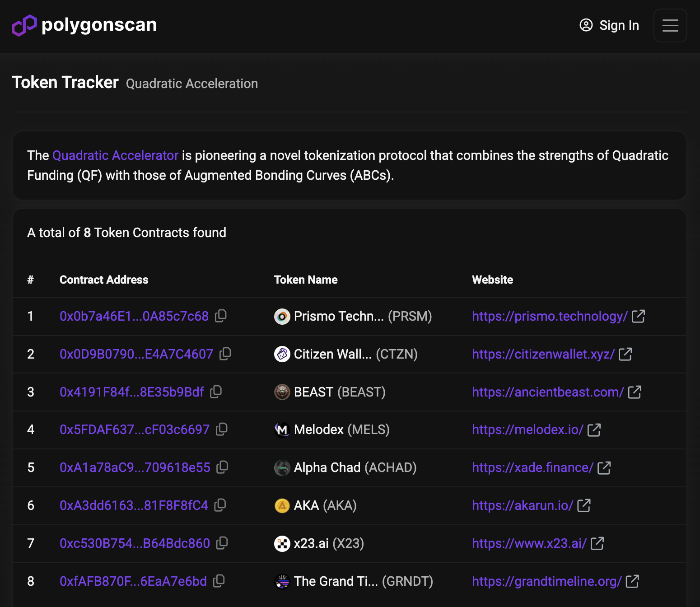Click the Sign In text link
Screen dimensions: 700x607
pyautogui.click(x=619, y=25)
